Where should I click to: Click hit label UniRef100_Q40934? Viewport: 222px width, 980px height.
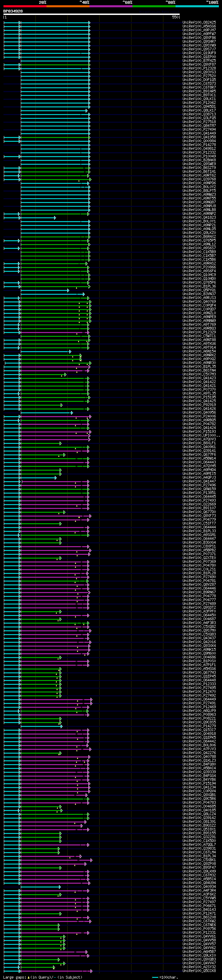point(199,886)
